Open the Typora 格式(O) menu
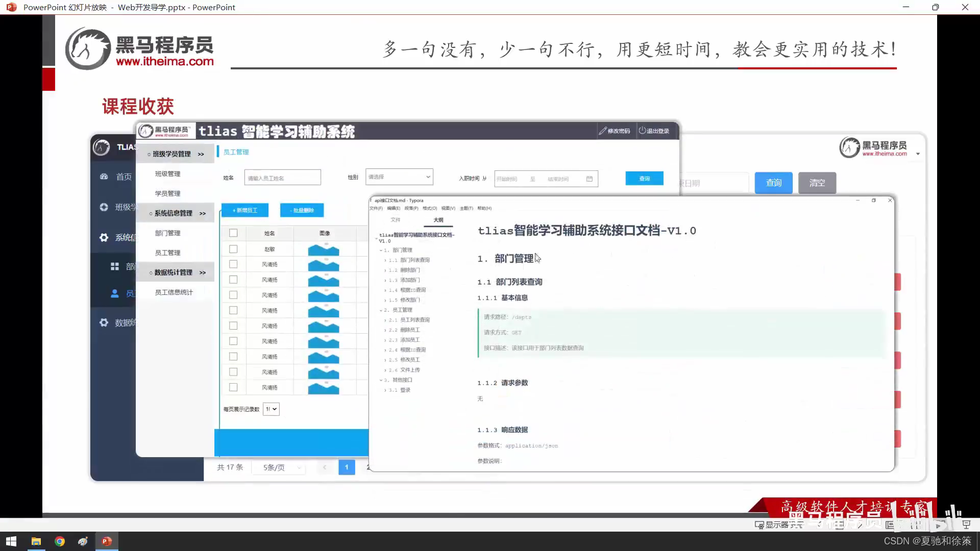980x551 pixels. pos(430,208)
